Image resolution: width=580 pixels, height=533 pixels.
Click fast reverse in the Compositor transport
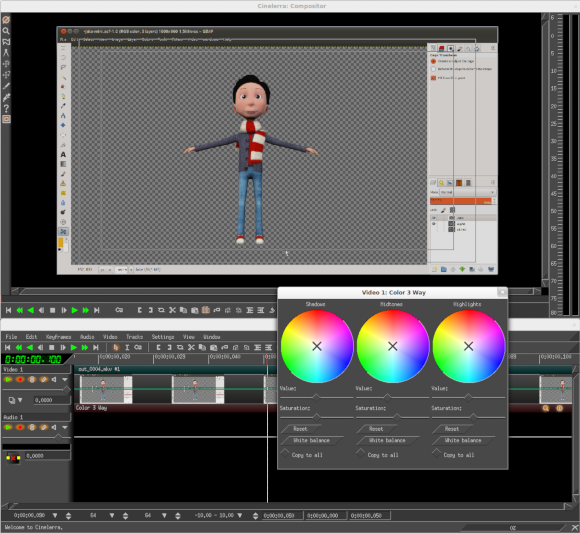[x=19, y=310]
